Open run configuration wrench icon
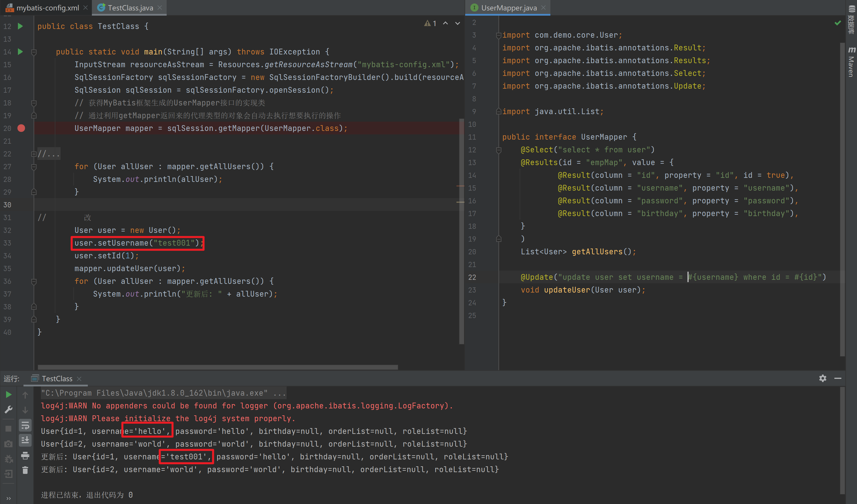Image resolution: width=857 pixels, height=504 pixels. (x=9, y=410)
